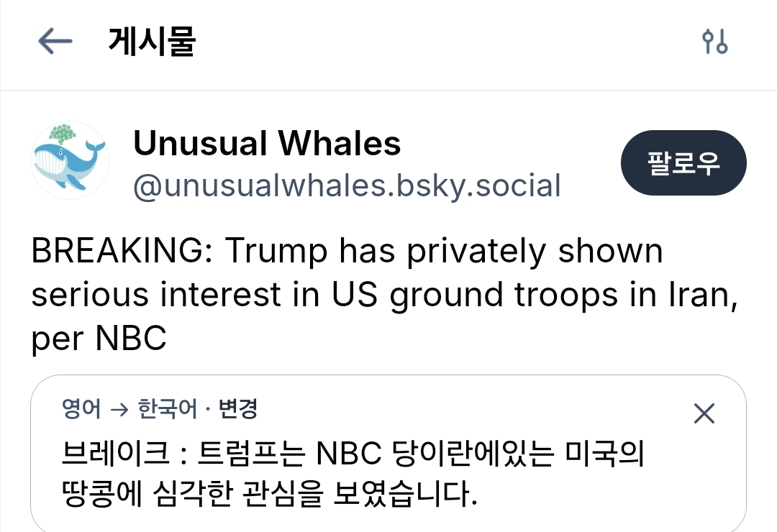Open thread preferences sliders icon
This screenshot has height=532, width=777.
point(714,42)
